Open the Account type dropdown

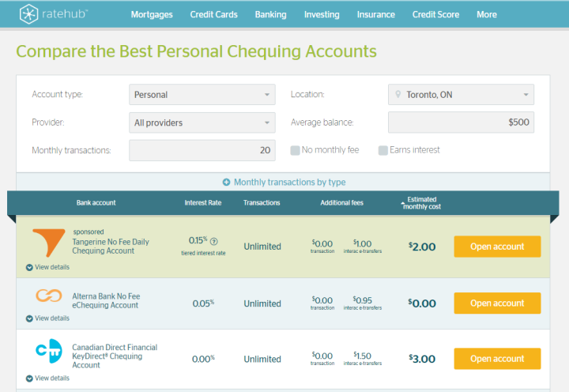[202, 95]
